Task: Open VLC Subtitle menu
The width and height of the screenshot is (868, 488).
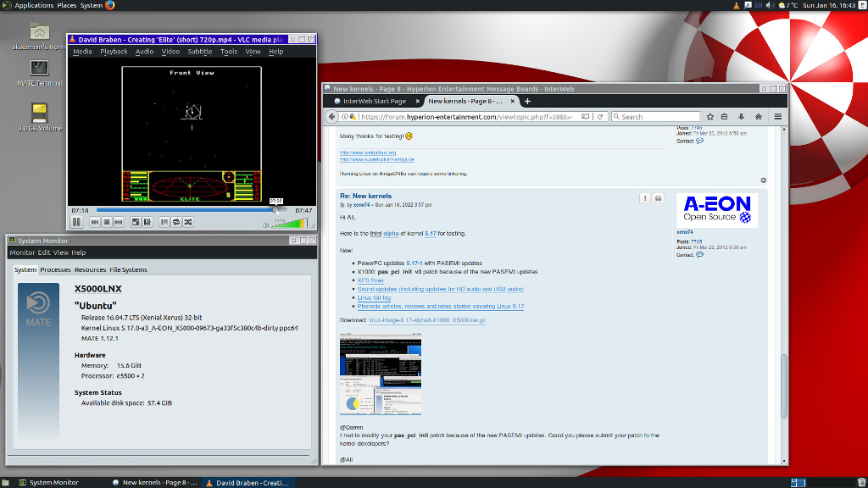Action: (200, 52)
